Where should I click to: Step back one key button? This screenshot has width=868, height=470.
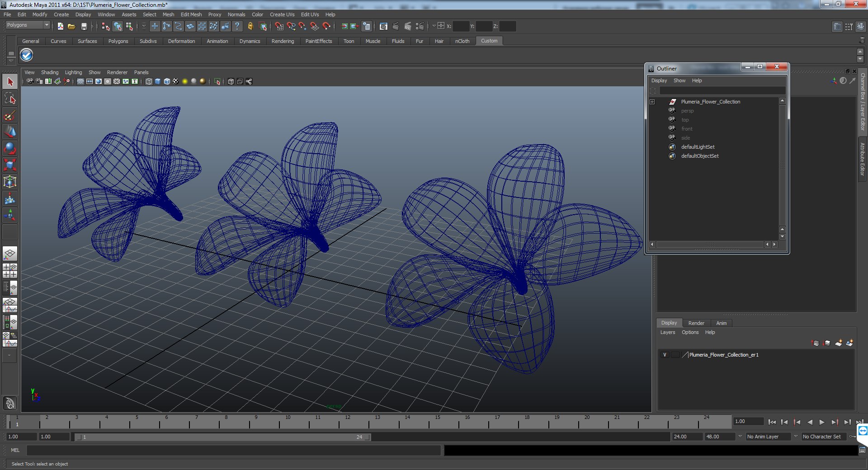(x=797, y=422)
